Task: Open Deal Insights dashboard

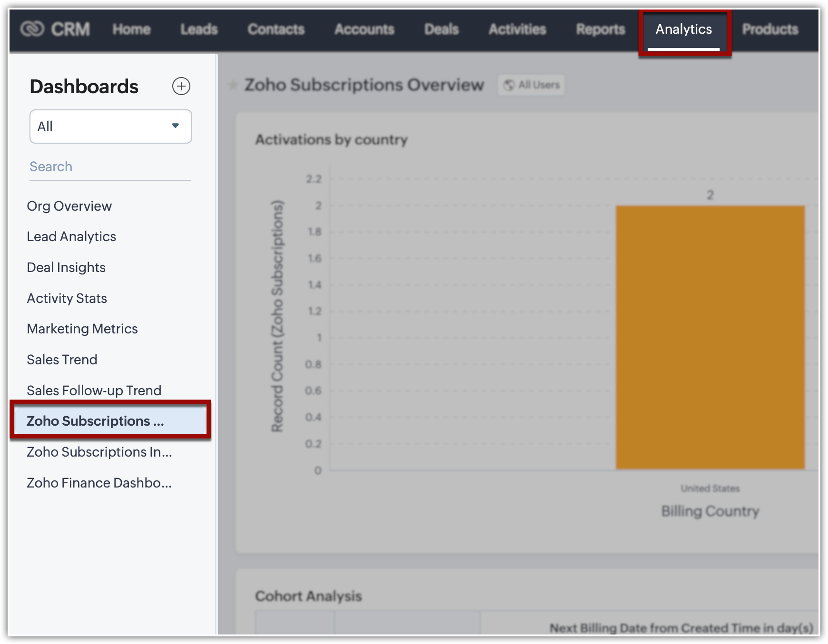Action: [x=66, y=268]
